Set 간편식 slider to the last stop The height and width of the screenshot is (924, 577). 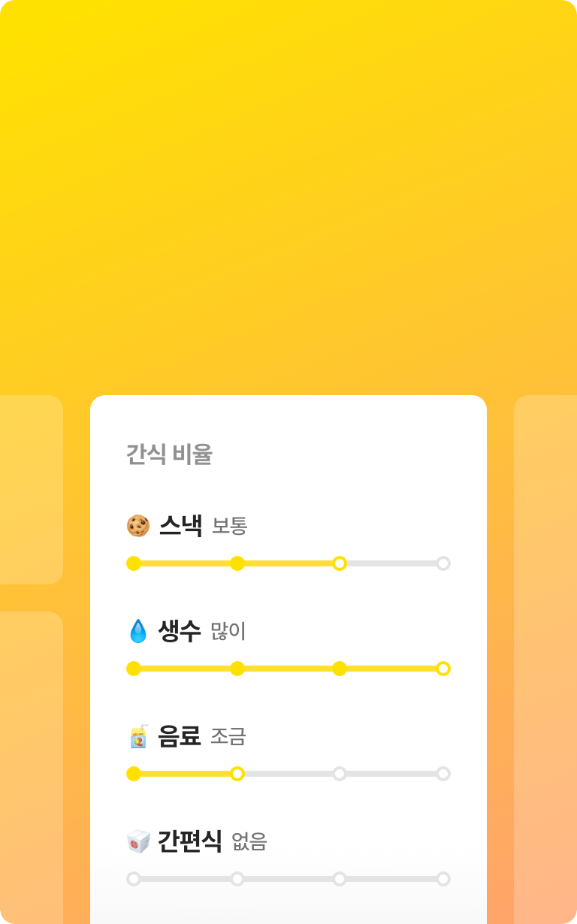(x=443, y=879)
